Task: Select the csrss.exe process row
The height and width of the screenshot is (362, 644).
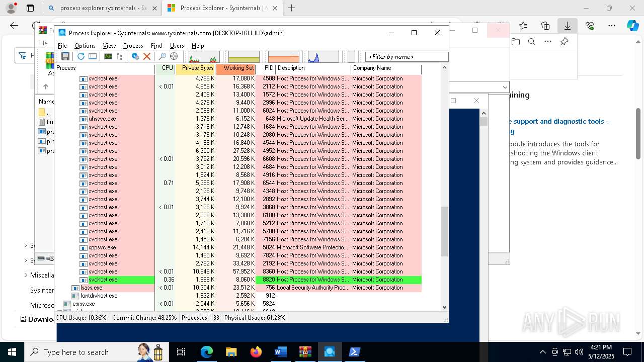Action: pyautogui.click(x=238, y=304)
